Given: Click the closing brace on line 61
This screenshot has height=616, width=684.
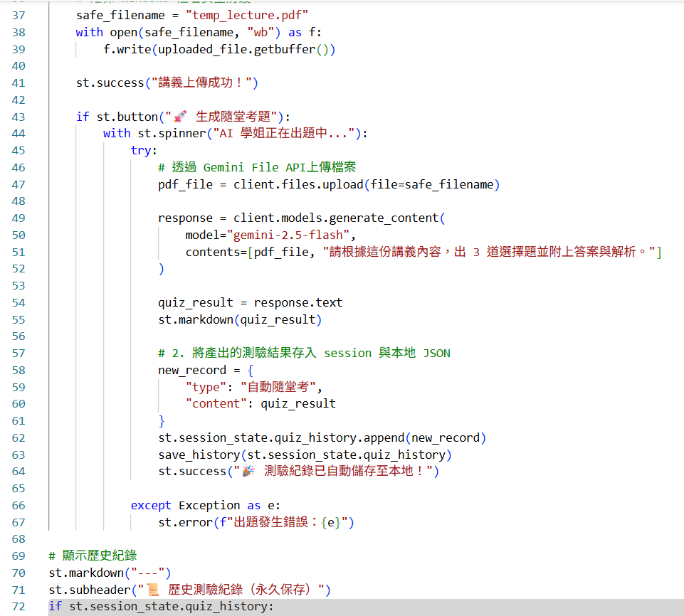Looking at the screenshot, I should [162, 420].
